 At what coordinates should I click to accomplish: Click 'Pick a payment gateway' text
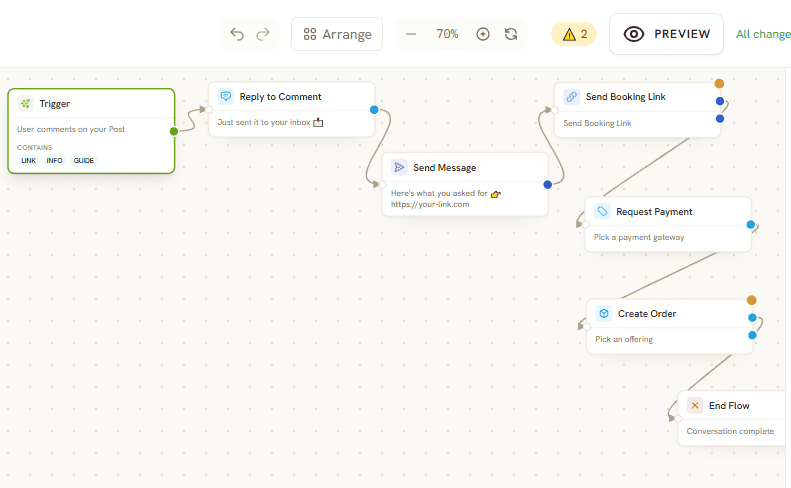point(639,237)
